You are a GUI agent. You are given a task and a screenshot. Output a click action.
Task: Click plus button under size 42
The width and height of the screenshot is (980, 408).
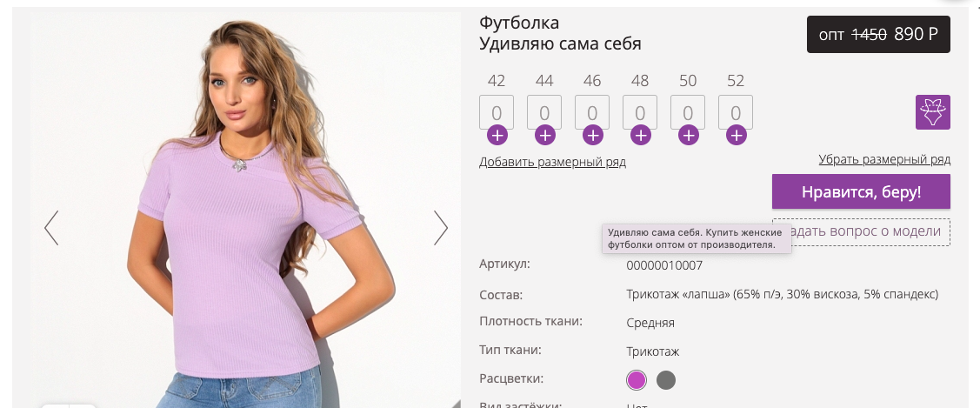click(x=497, y=135)
